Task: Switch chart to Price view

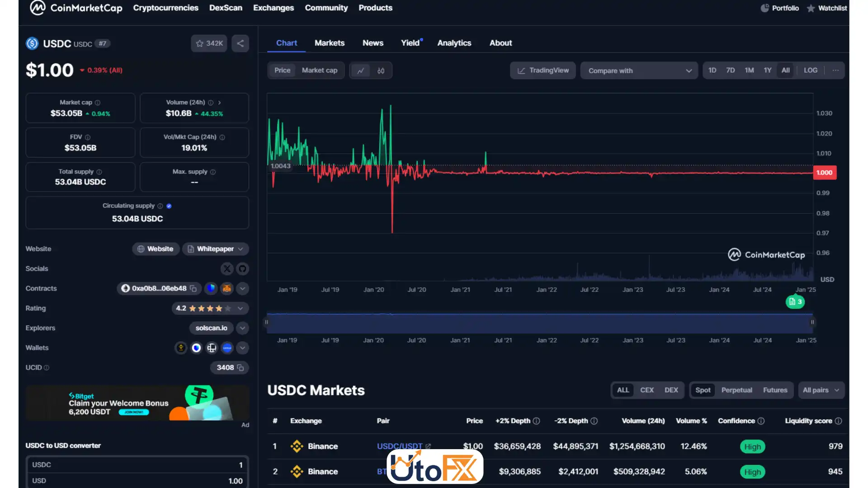Action: point(283,70)
